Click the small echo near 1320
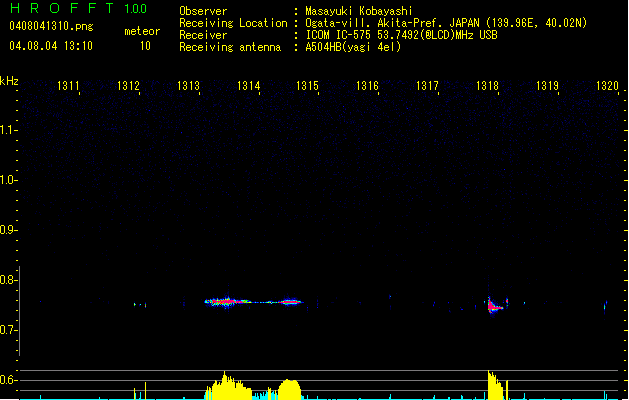The height and width of the screenshot is (400, 629). (605, 307)
